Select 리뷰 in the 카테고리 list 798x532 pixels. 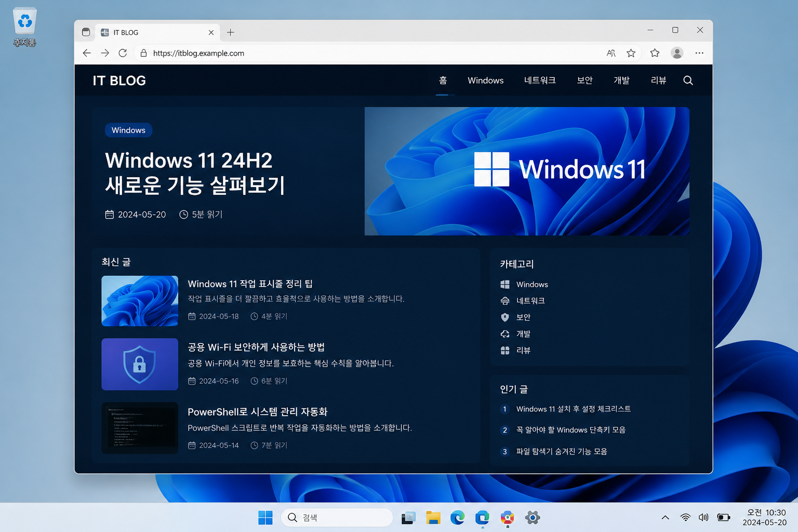pyautogui.click(x=523, y=351)
